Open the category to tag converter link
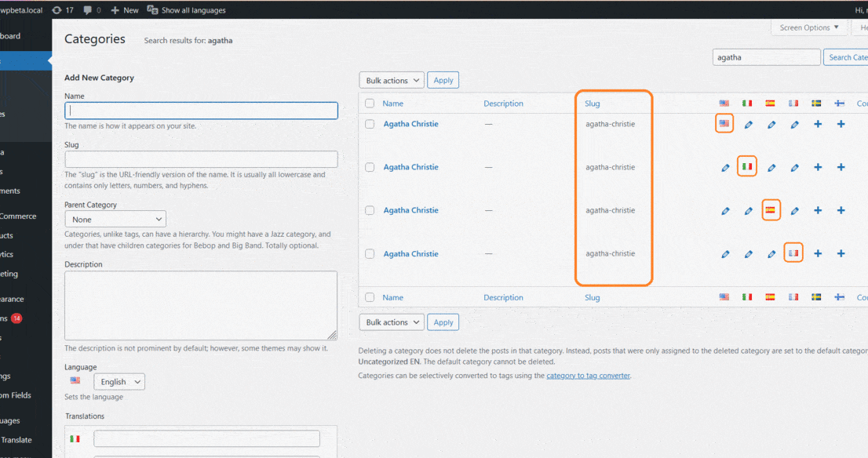The height and width of the screenshot is (458, 868). point(588,376)
